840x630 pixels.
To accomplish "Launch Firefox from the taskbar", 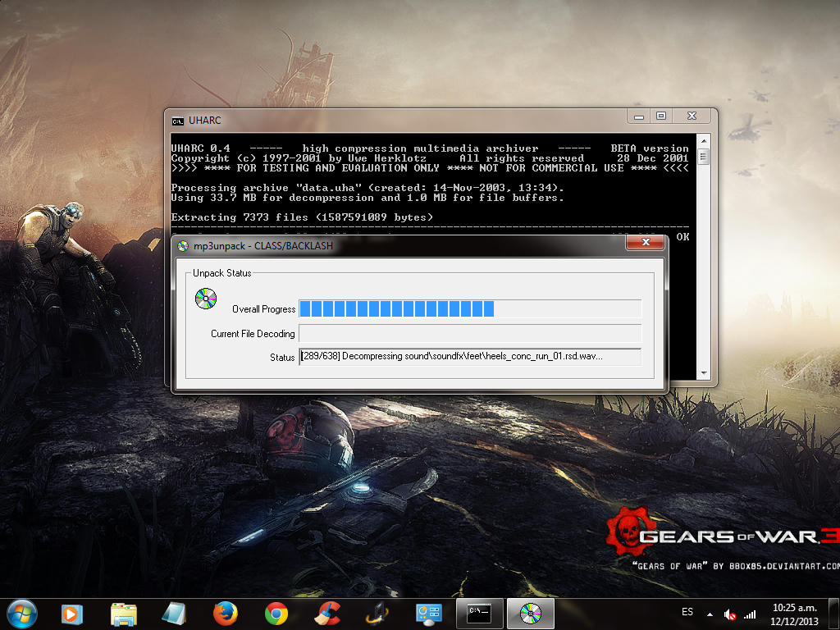I will coord(225,614).
